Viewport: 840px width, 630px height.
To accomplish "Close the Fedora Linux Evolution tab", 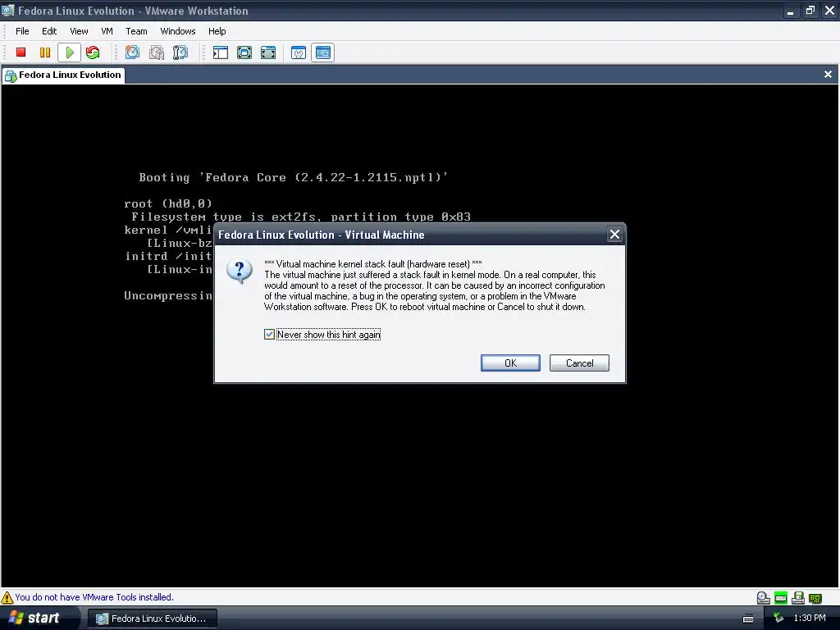I will click(x=828, y=75).
